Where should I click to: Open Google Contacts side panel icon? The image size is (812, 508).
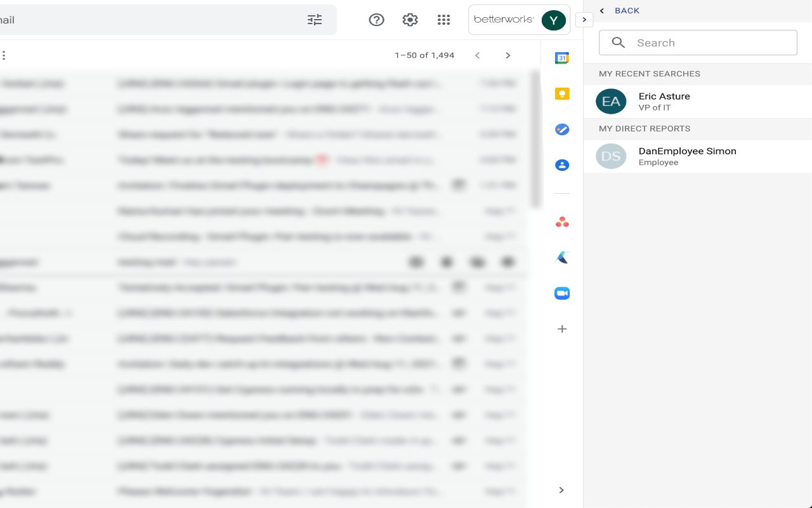coord(562,165)
